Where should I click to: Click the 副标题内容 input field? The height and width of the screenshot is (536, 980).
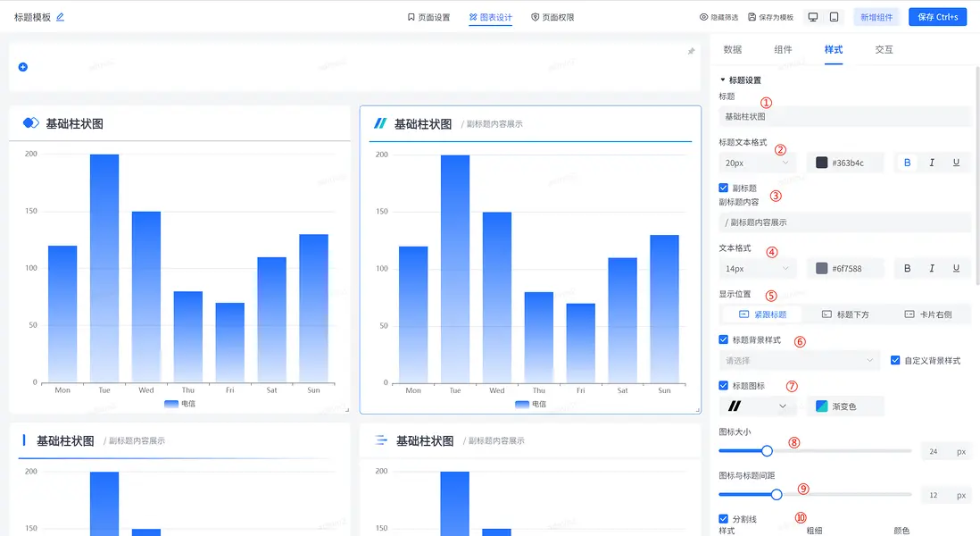[845, 222]
